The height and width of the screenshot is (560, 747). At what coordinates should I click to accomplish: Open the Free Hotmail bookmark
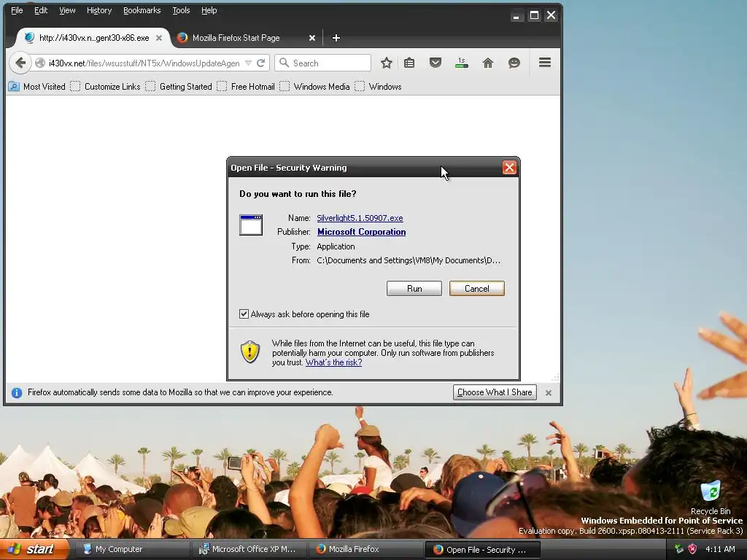246,87
